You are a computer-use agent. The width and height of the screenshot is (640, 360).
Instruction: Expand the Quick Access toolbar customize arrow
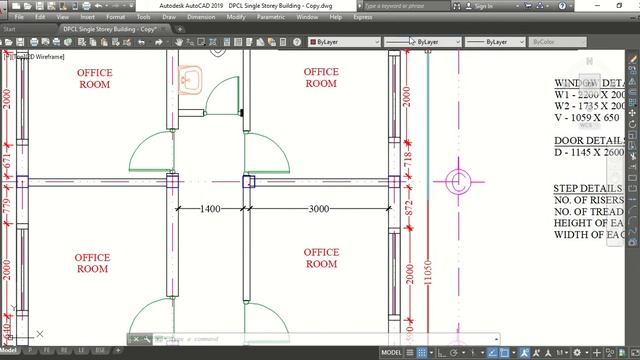click(131, 6)
